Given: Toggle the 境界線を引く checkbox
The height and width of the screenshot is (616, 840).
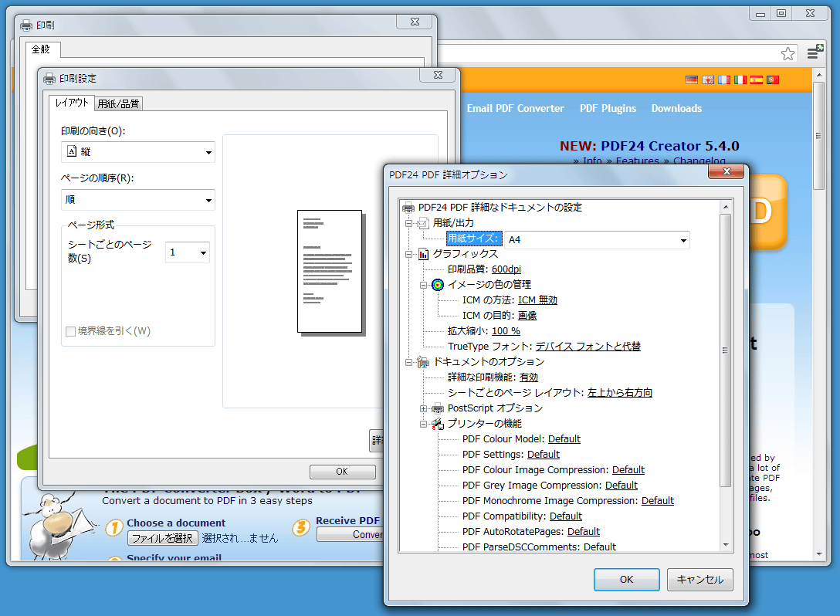Looking at the screenshot, I should (x=70, y=332).
